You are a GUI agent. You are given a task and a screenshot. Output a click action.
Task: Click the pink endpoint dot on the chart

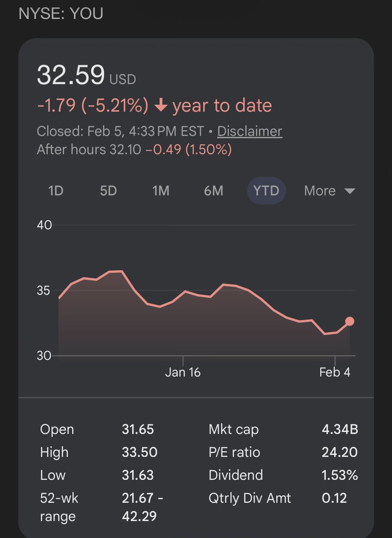(x=350, y=321)
